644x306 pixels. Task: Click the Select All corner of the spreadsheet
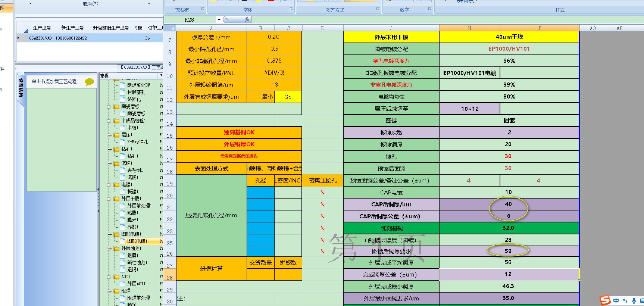170,28
